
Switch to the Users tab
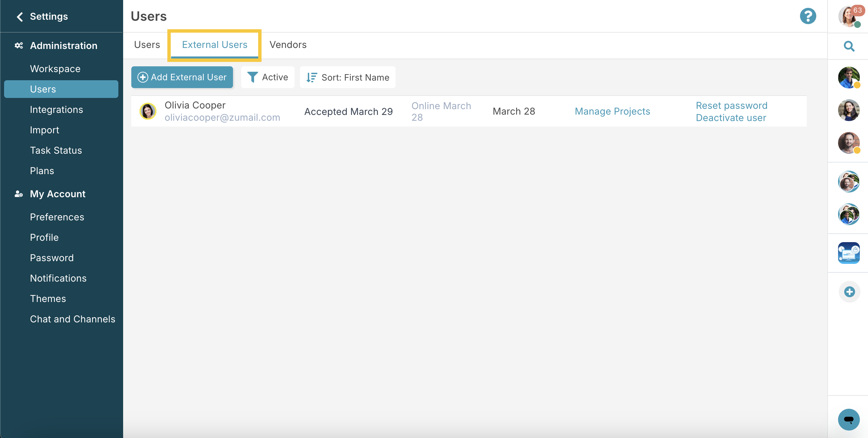click(147, 45)
